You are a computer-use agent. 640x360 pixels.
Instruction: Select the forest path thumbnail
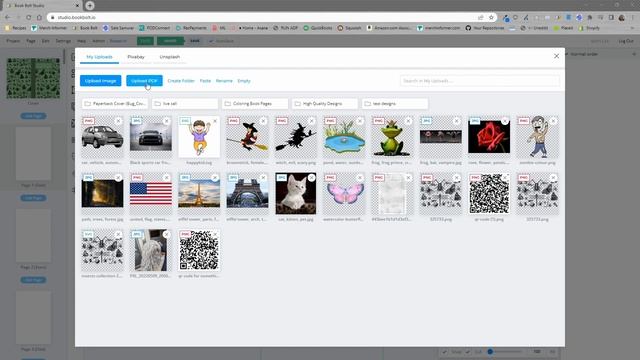102,193
